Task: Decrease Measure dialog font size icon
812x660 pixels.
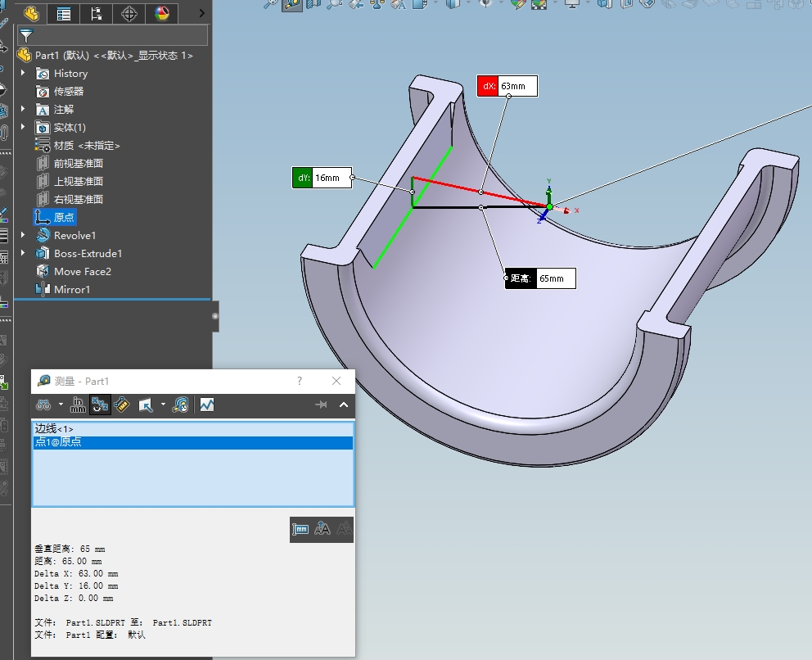Action: [x=344, y=529]
